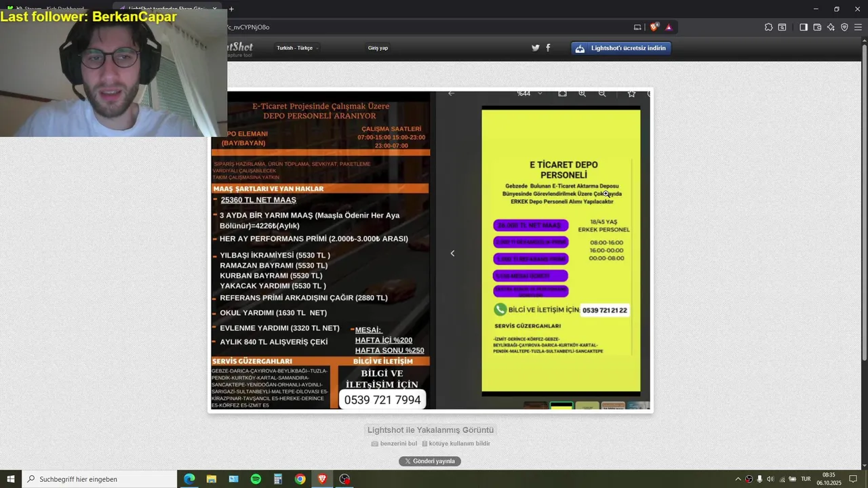Click the Brave VPN shield icon
Screen dimensions: 868x488
pyautogui.click(x=844, y=27)
